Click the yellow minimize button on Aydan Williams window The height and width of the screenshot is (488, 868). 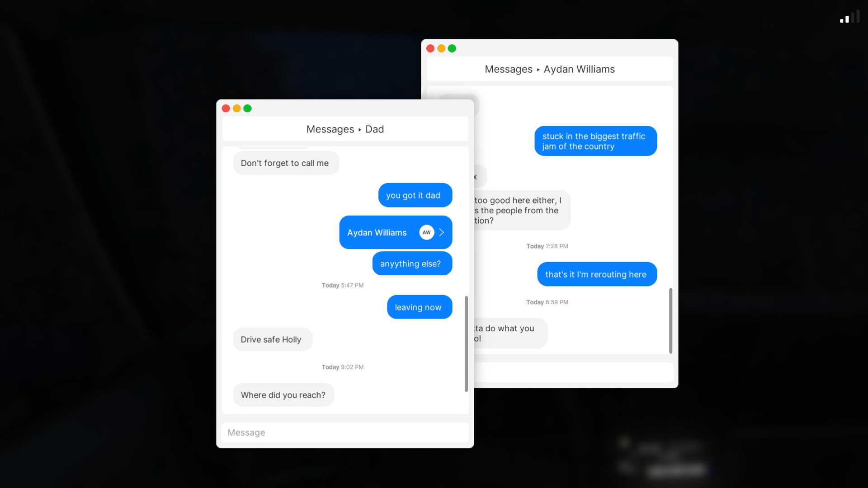click(x=441, y=48)
